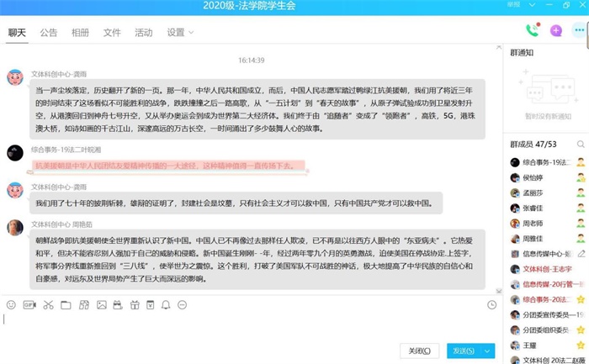Click the edit pencil icon beside 信息传媒中心 member
The image size is (589, 364).
coord(581,254)
